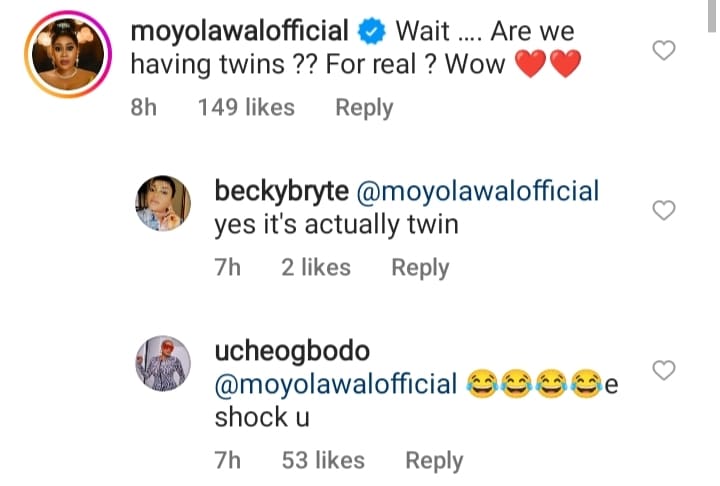Tap the heart icon on beckybryte's reply
Image resolution: width=720 pixels, height=486 pixels.
point(664,210)
